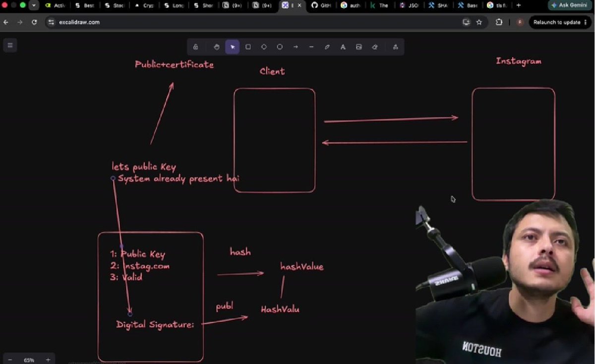Switch to the "Shor" tab
Image resolution: width=595 pixels, height=364 pixels.
point(203,5)
